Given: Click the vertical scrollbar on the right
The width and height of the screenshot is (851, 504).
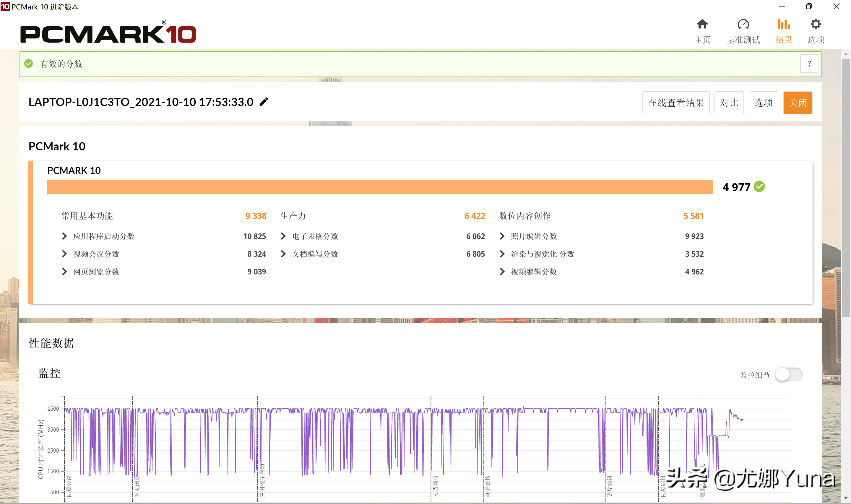Looking at the screenshot, I should [x=846, y=188].
